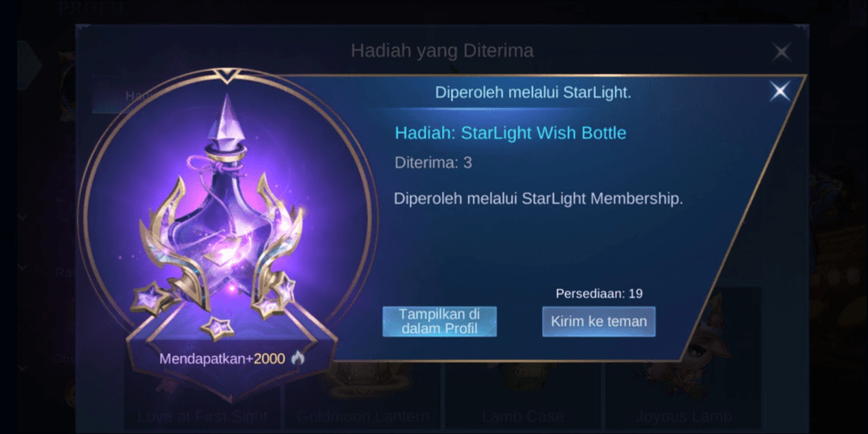
Task: Tap the flame popularity icon beside +2000
Action: tap(297, 358)
